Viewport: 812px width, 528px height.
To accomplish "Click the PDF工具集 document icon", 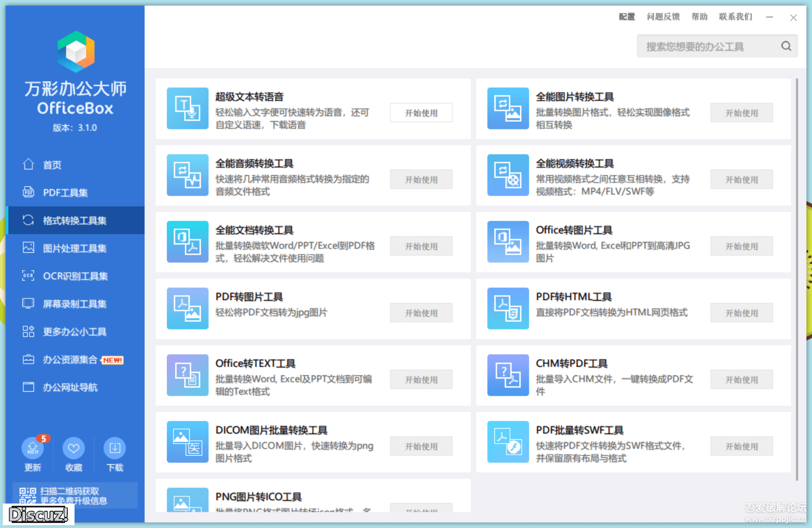I will pos(28,192).
